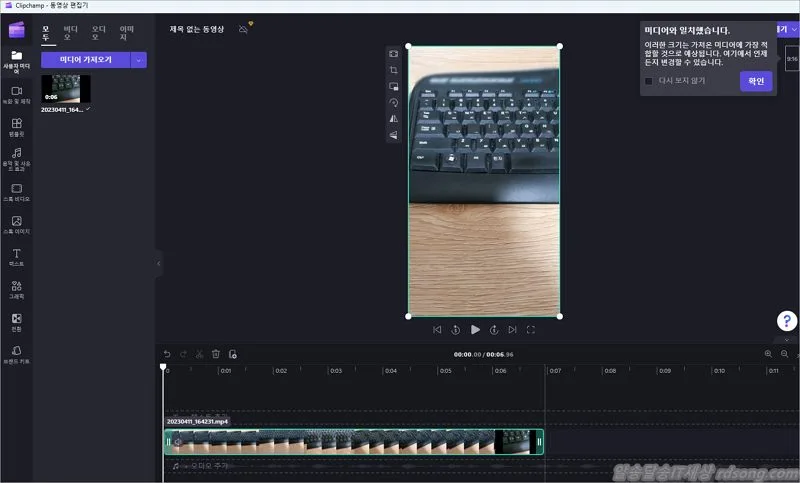This screenshot has width=800, height=483.
Task: Mute the clip audio via speaker icon
Action: [x=178, y=441]
